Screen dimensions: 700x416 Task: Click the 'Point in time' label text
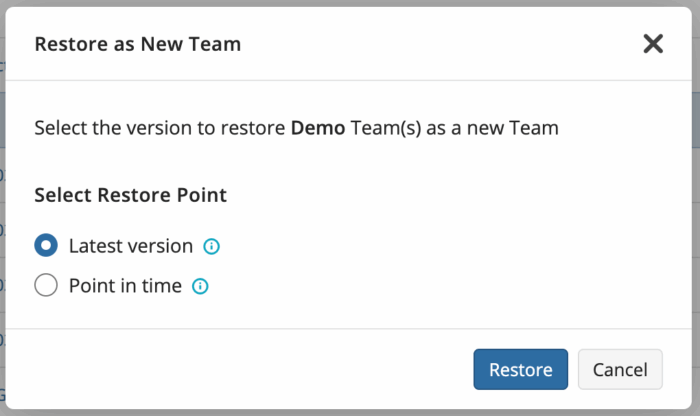[125, 286]
